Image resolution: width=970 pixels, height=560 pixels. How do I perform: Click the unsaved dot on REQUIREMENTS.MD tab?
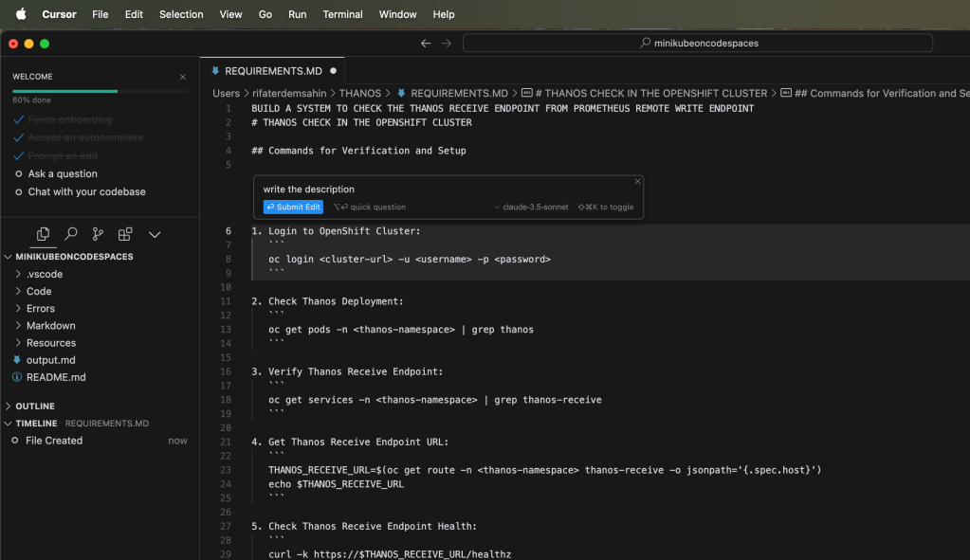tap(334, 71)
